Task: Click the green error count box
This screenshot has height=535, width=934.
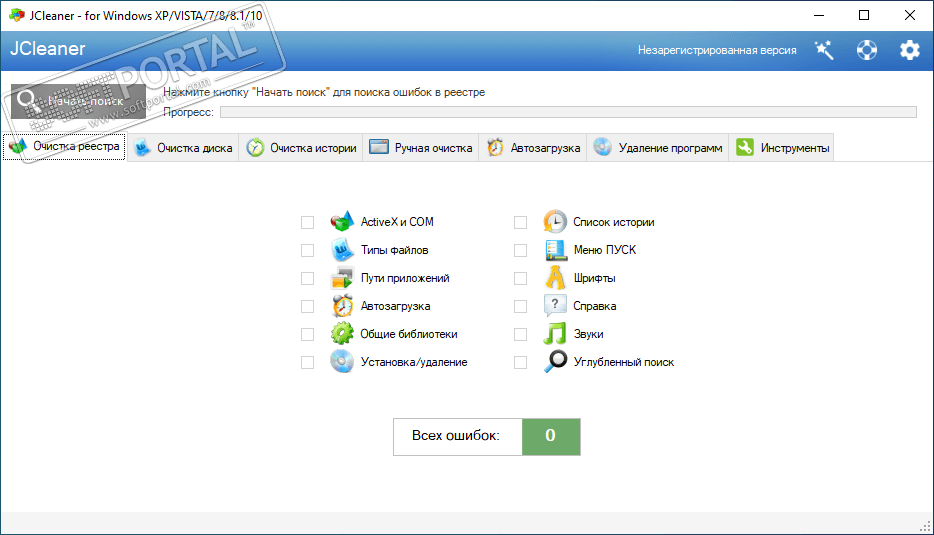Action: [551, 437]
